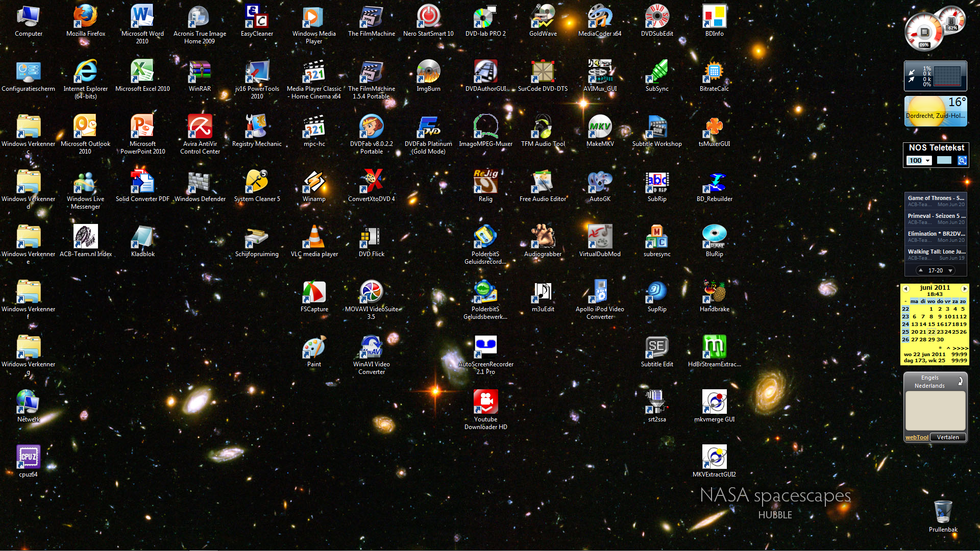980x551 pixels.
Task: Select the WinRAR desktop icon
Action: [200, 76]
